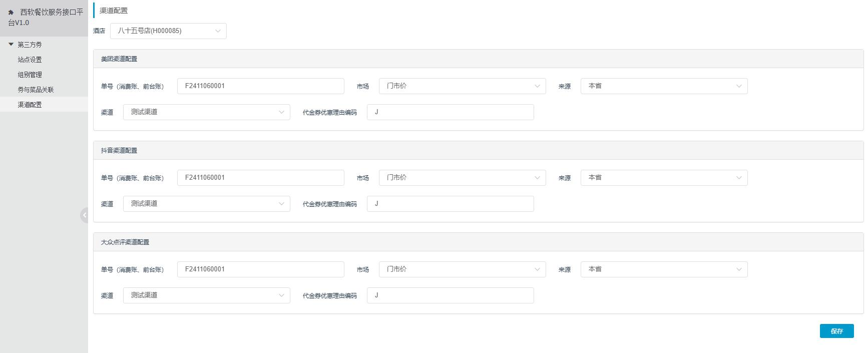
Task: Click the 抖音渠道配置 panel header
Action: [478, 150]
